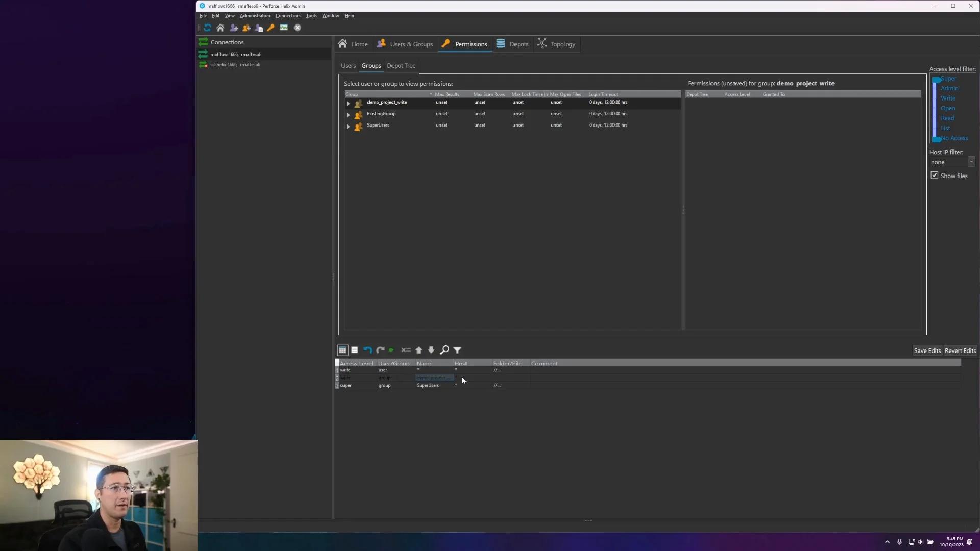Open the Host IP filter dropdown
The image size is (980, 551).
[x=971, y=162]
